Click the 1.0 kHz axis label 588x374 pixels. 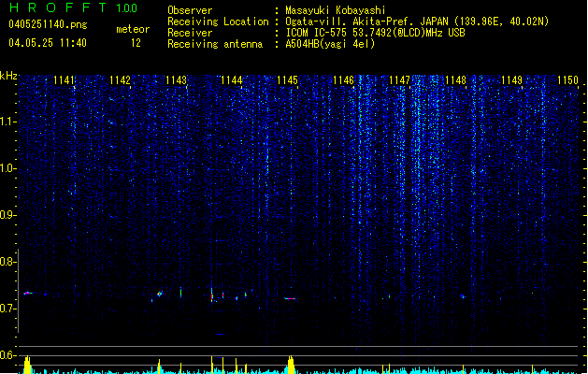[7, 168]
